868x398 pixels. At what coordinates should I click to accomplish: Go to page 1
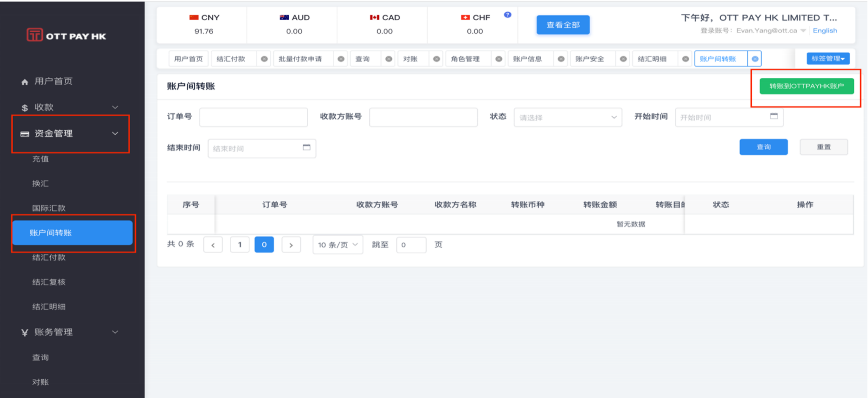click(x=240, y=244)
